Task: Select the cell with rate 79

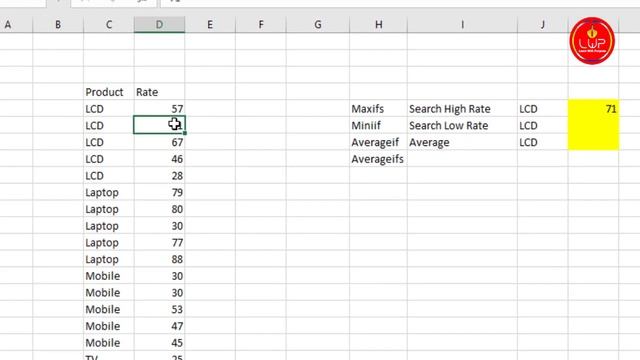Action: tap(159, 192)
